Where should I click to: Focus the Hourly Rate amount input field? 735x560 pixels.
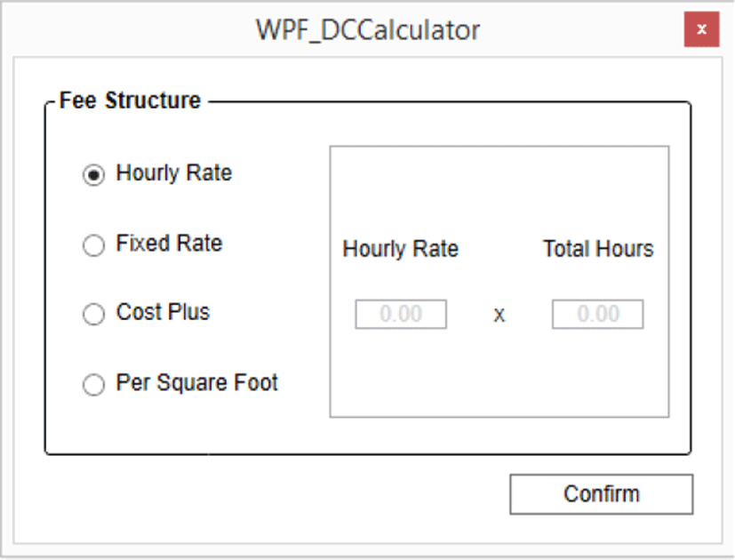click(x=401, y=315)
